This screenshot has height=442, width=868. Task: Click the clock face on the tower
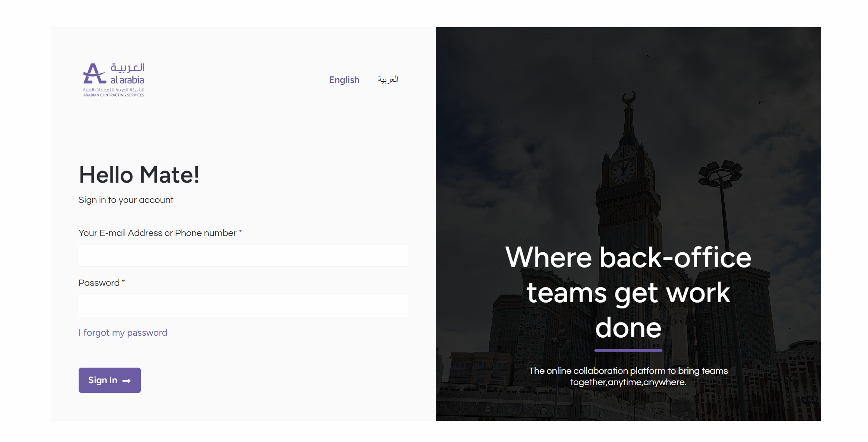(x=622, y=172)
